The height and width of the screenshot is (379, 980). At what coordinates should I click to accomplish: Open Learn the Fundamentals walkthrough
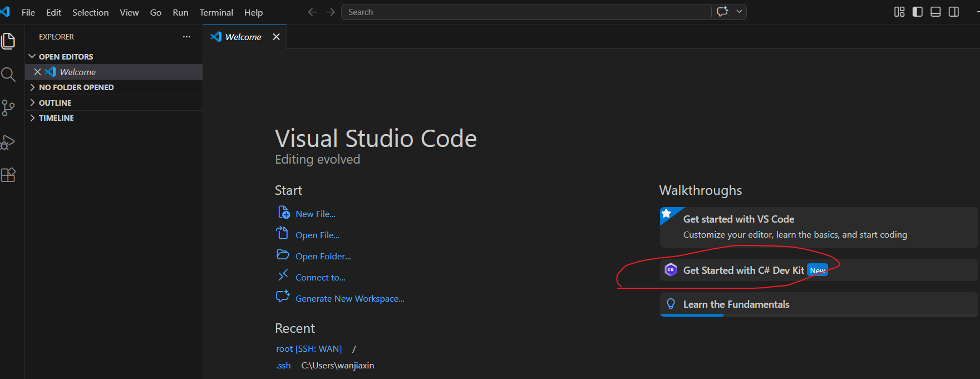[x=819, y=304]
